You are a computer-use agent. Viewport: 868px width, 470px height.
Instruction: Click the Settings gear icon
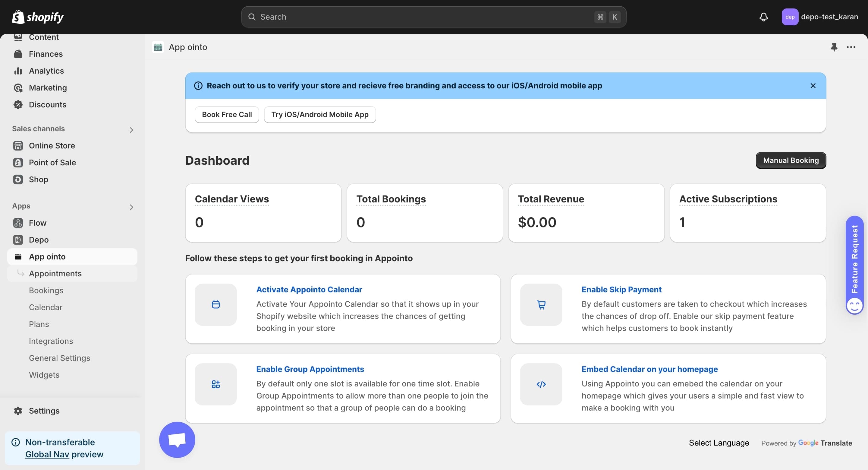point(18,411)
